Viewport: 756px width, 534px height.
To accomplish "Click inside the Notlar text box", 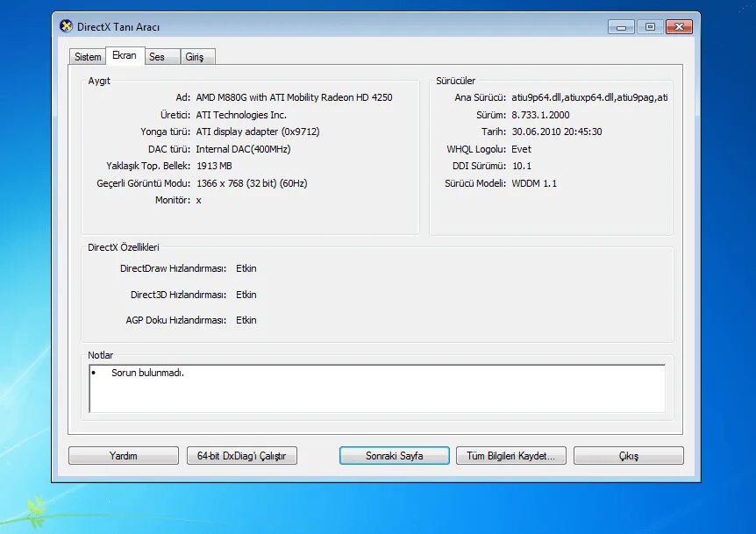I will point(377,388).
